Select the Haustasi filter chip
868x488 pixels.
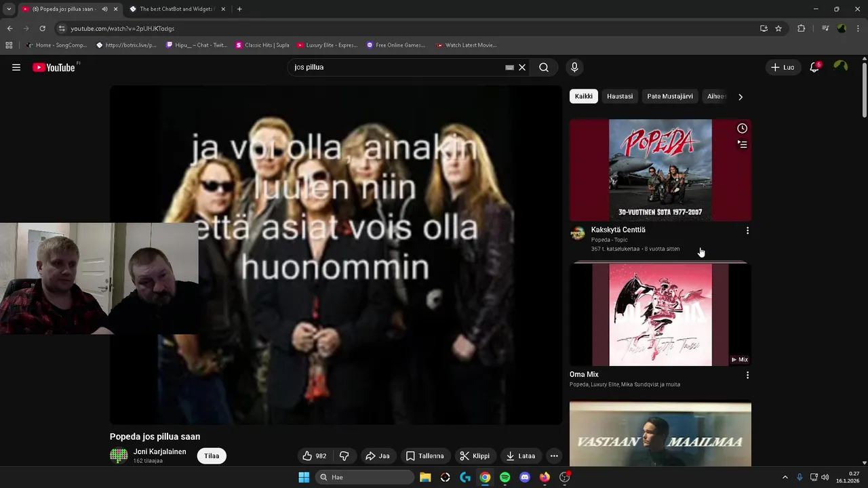620,96
